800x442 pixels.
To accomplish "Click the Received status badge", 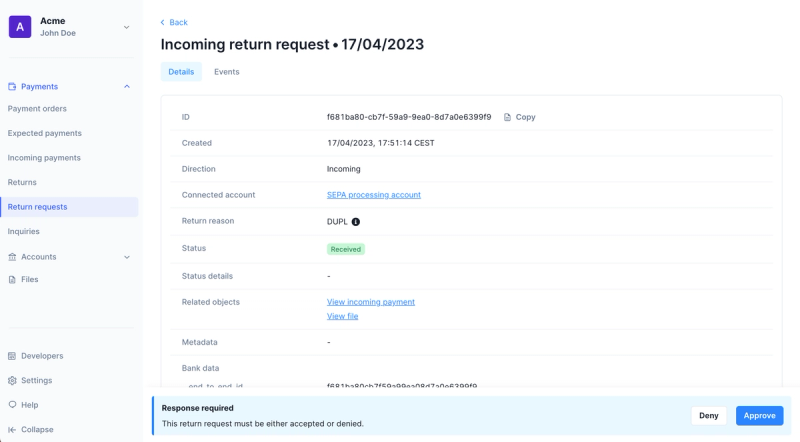I will pyautogui.click(x=346, y=250).
